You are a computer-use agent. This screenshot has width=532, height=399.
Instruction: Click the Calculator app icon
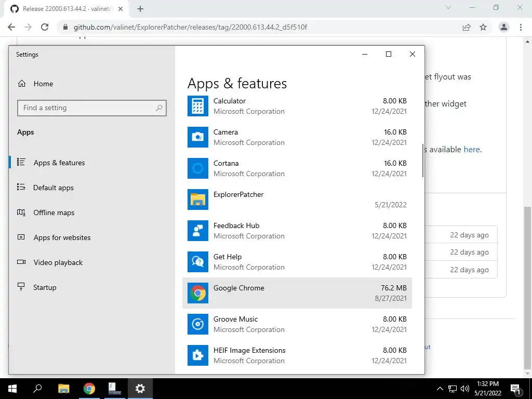point(198,106)
